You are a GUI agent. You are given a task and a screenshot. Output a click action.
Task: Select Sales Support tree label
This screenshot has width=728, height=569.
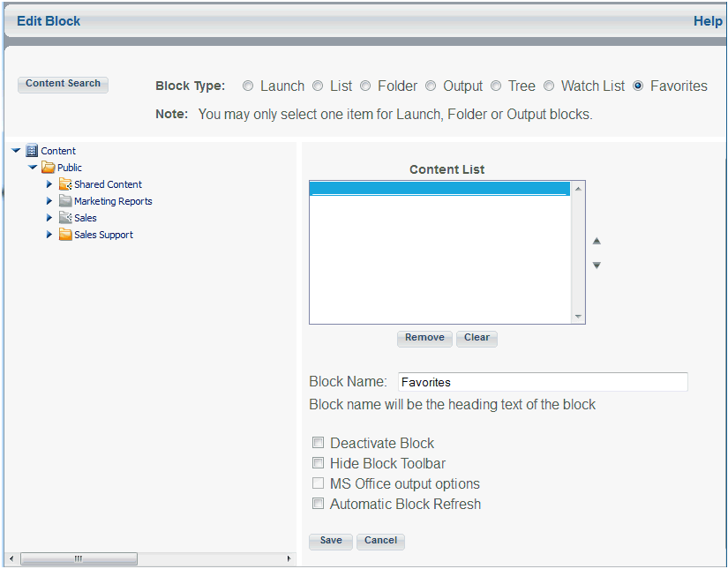pyautogui.click(x=103, y=235)
